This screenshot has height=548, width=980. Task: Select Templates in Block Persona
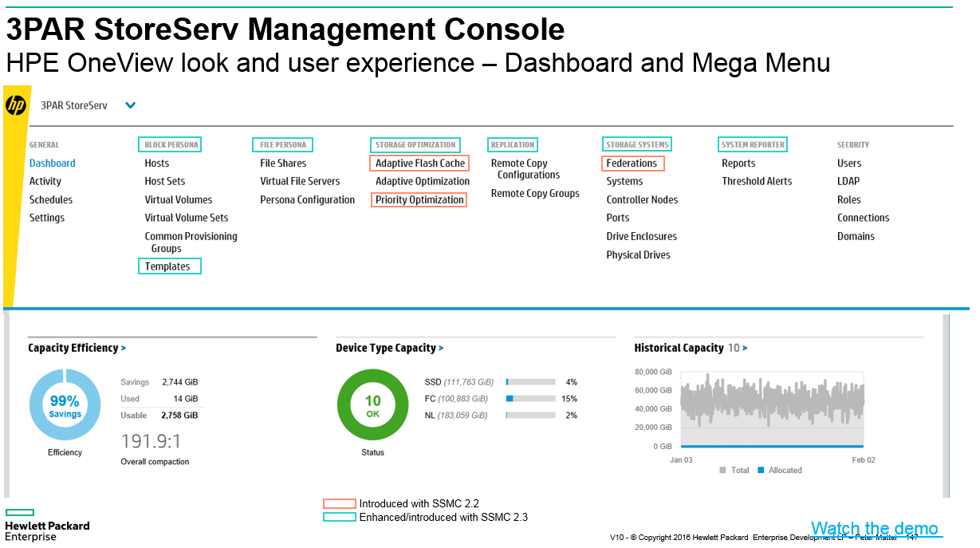(x=167, y=267)
